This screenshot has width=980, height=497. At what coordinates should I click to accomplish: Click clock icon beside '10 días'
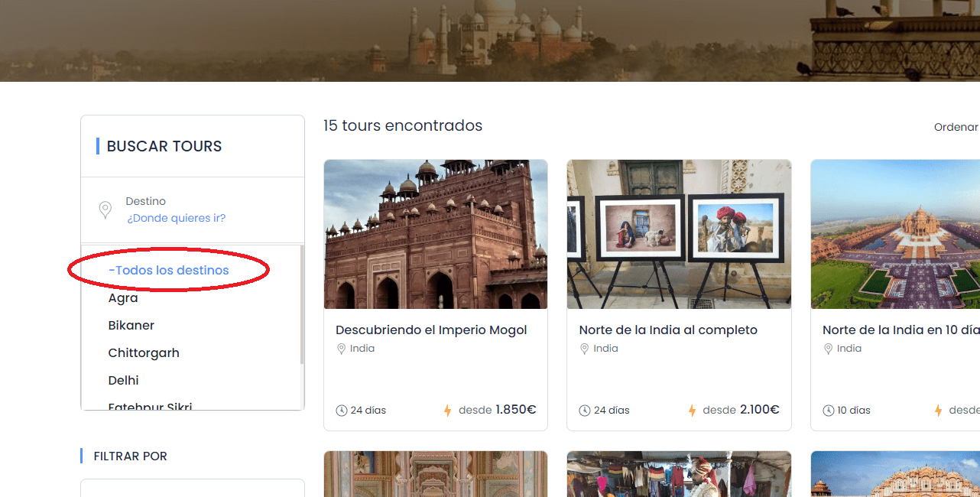pos(829,411)
